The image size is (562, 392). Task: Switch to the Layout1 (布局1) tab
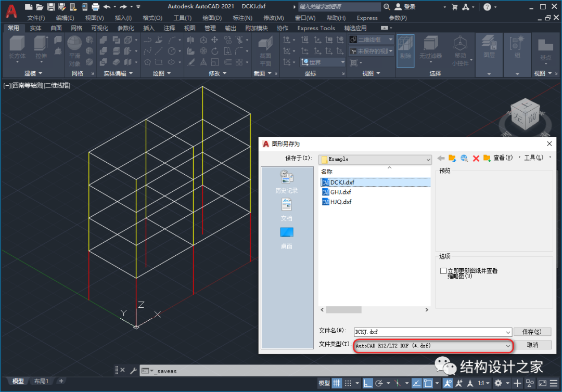(x=41, y=381)
